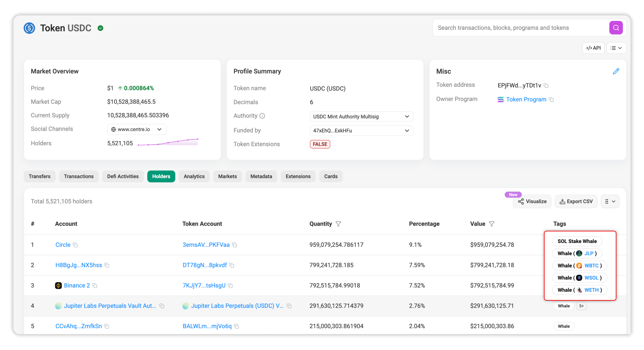This screenshot has width=644, height=350.
Task: Click the USDC token logo in the header
Action: [x=29, y=28]
